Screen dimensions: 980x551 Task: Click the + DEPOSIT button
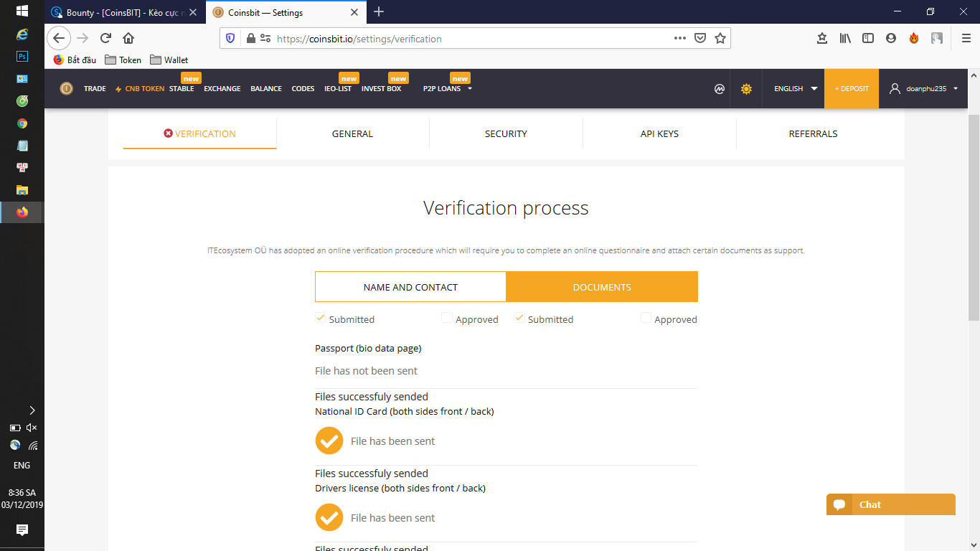(x=852, y=89)
